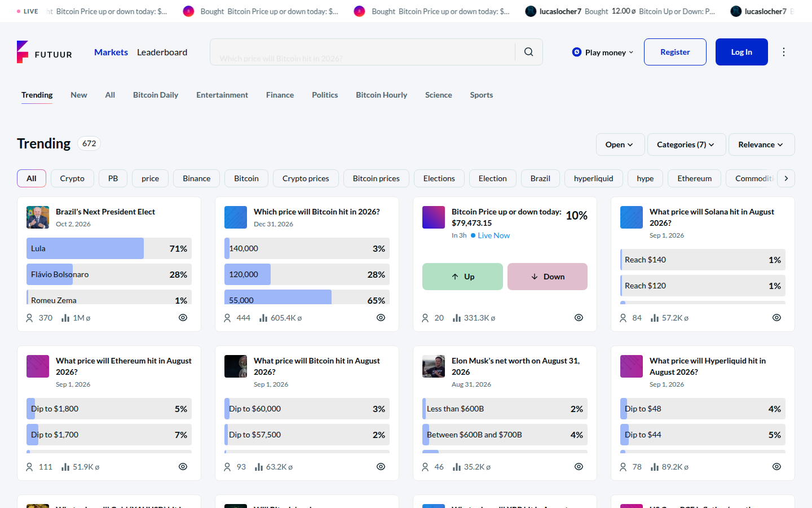Toggle watch eye on Bitcoin August card
The height and width of the screenshot is (508, 812).
381,467
